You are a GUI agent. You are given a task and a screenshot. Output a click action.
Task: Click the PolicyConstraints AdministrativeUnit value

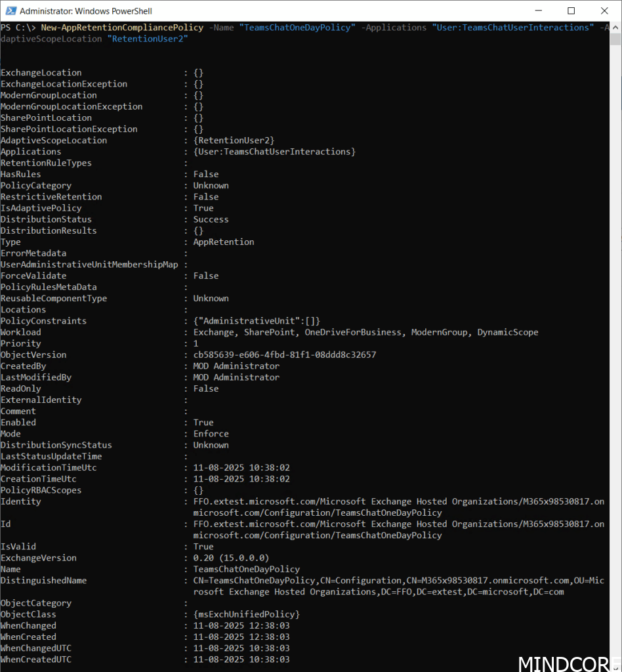point(257,321)
